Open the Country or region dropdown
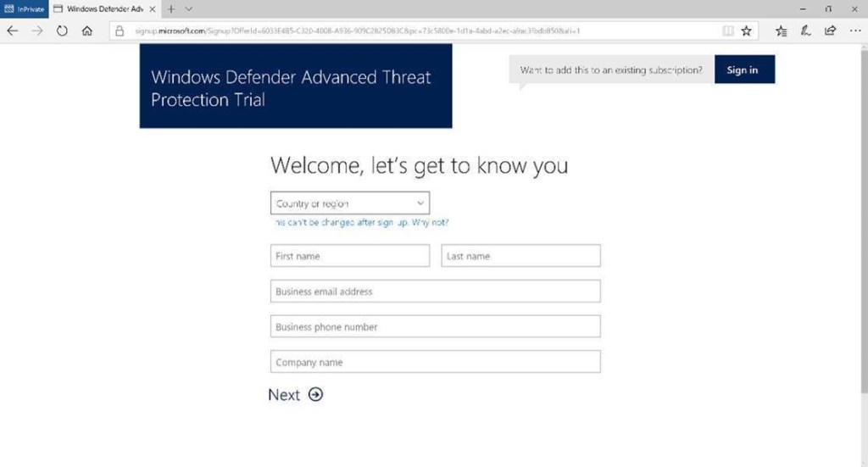 (x=350, y=203)
